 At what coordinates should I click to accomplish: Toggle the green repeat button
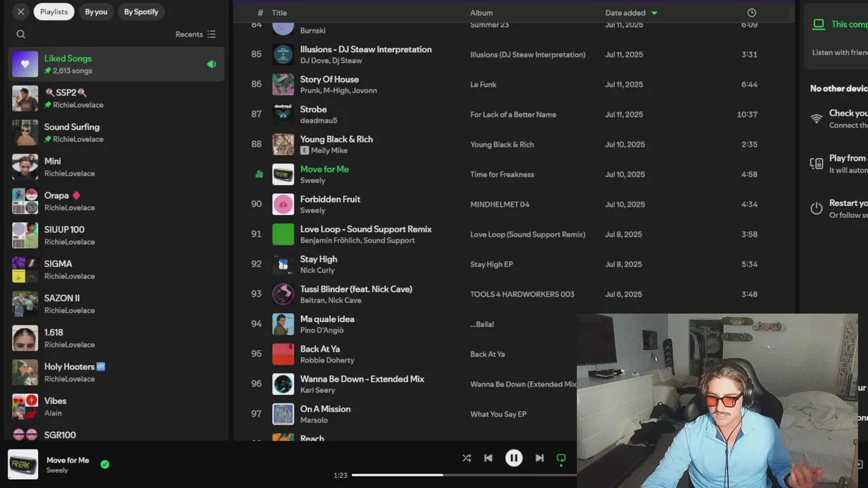pos(561,458)
